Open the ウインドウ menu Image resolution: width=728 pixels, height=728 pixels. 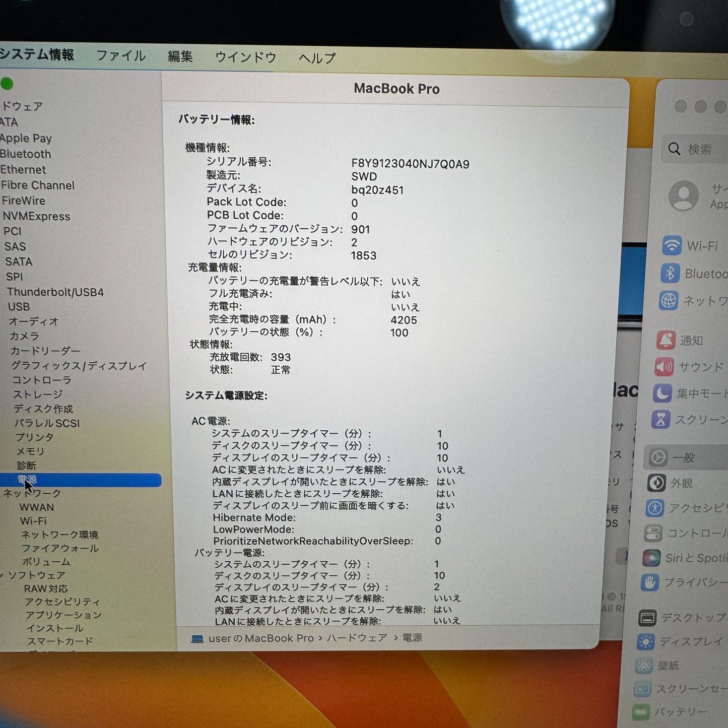(x=245, y=57)
